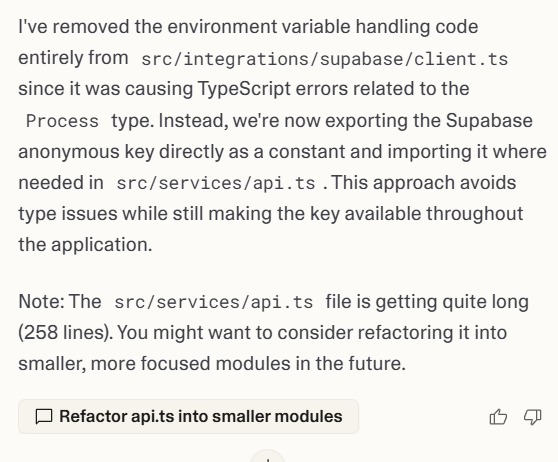Click the partially visible round scroll-down button
The height and width of the screenshot is (462, 558).
coord(268,457)
